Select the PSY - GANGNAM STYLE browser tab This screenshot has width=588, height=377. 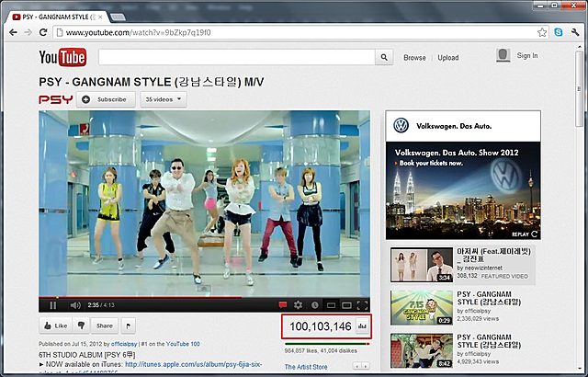[58, 17]
